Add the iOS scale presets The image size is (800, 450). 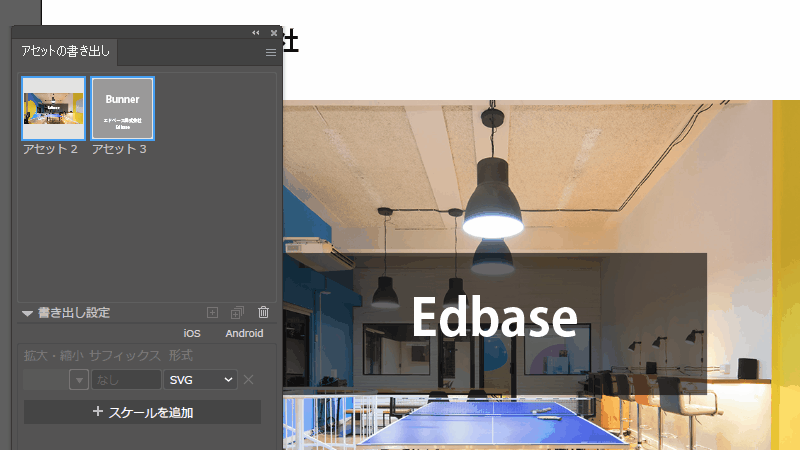[x=192, y=333]
